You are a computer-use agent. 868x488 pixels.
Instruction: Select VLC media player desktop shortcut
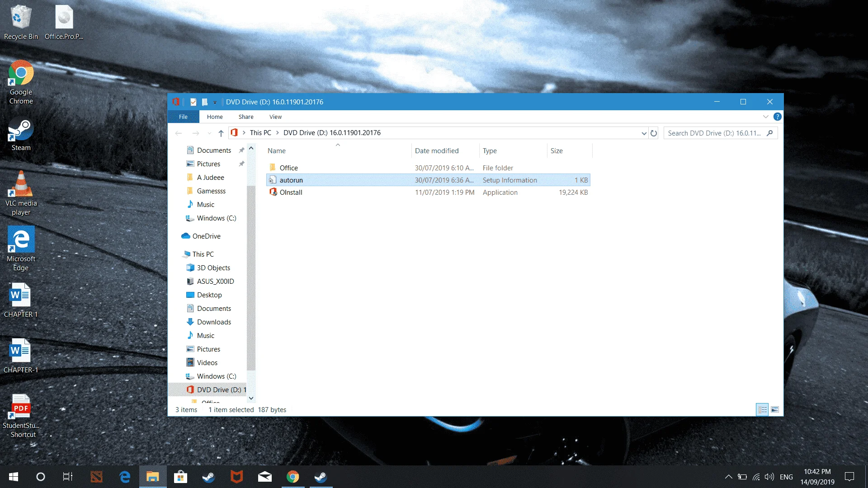click(21, 194)
